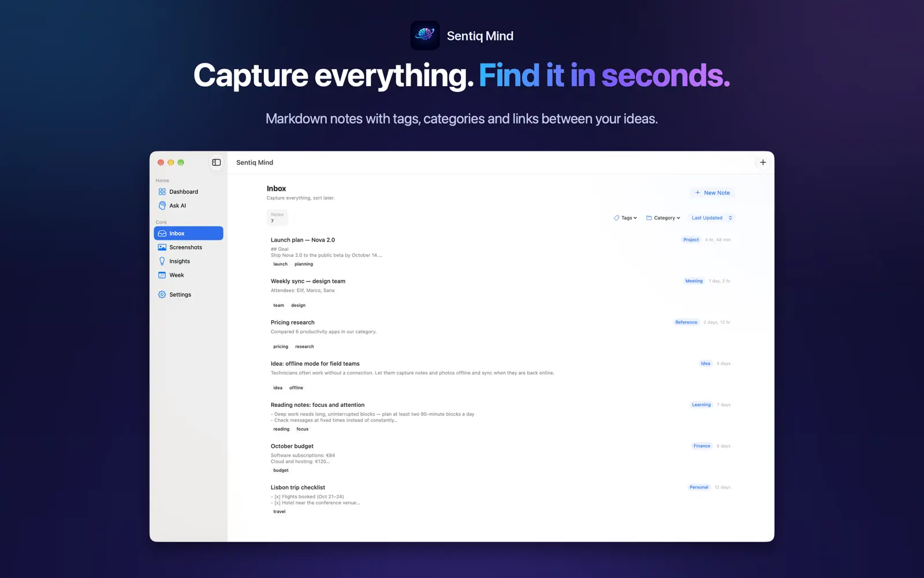
Task: Click the offline tag
Action: tap(296, 388)
